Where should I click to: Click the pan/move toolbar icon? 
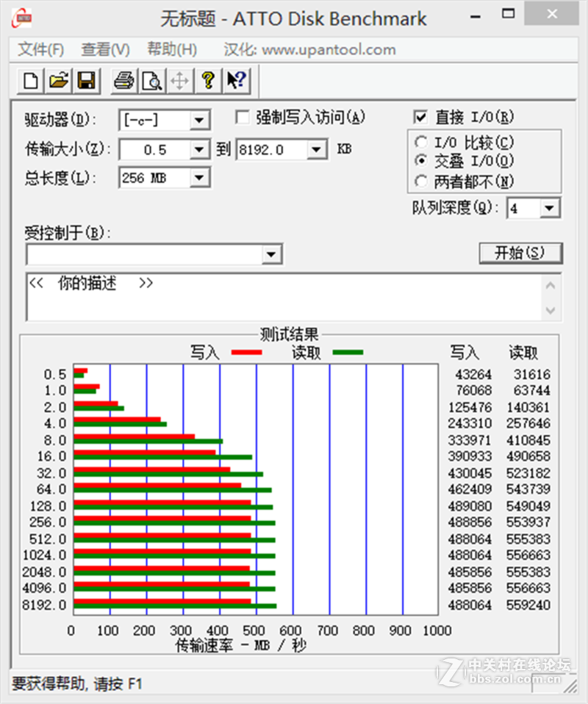click(x=179, y=81)
